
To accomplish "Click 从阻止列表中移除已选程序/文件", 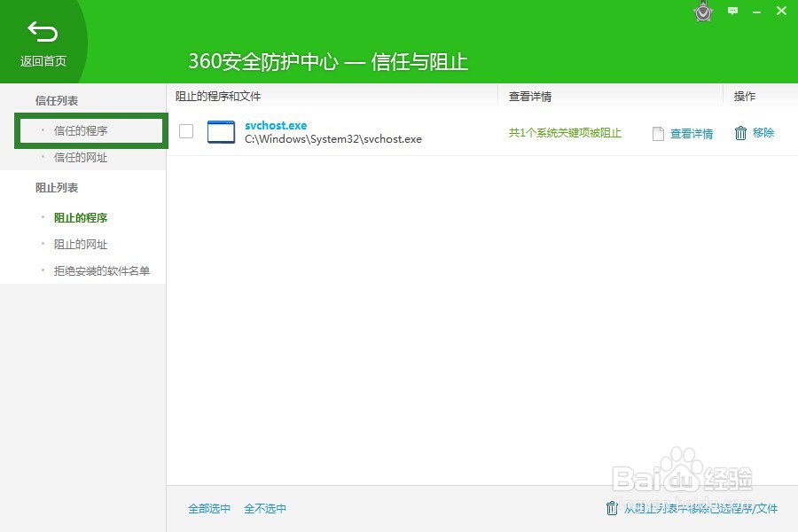I will (700, 509).
